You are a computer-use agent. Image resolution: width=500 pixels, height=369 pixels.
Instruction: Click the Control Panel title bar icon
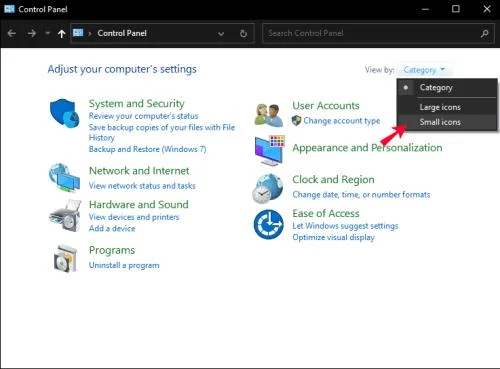click(x=9, y=9)
